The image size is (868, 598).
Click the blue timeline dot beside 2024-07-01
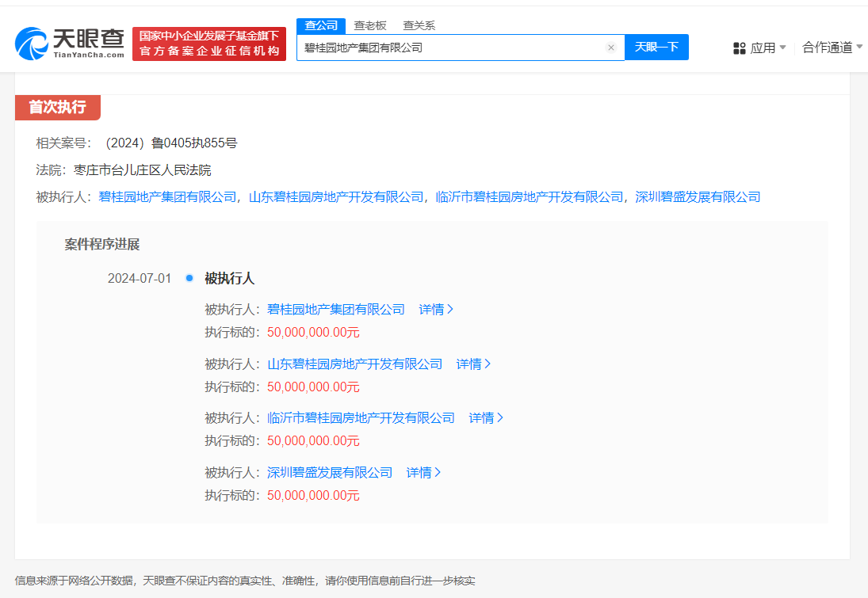click(189, 278)
